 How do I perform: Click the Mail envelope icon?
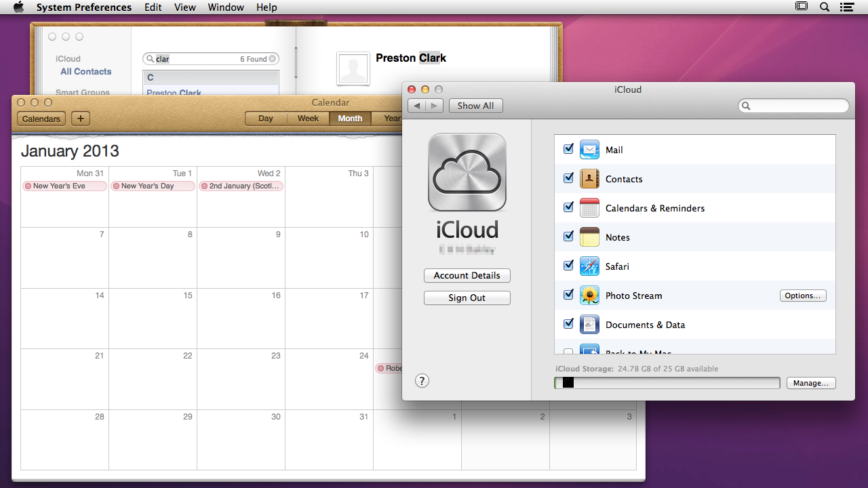click(589, 150)
